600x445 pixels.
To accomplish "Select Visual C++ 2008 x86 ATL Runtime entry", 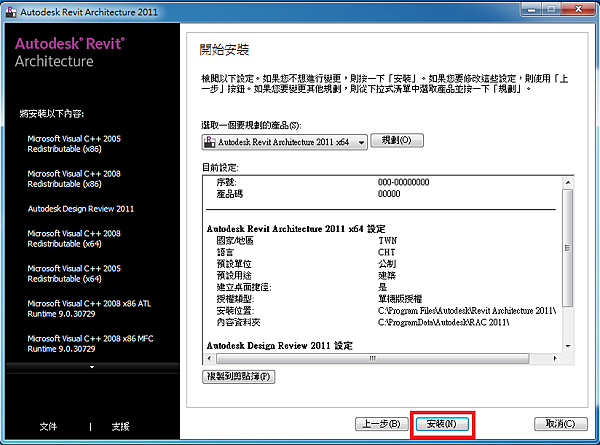I will pyautogui.click(x=89, y=309).
